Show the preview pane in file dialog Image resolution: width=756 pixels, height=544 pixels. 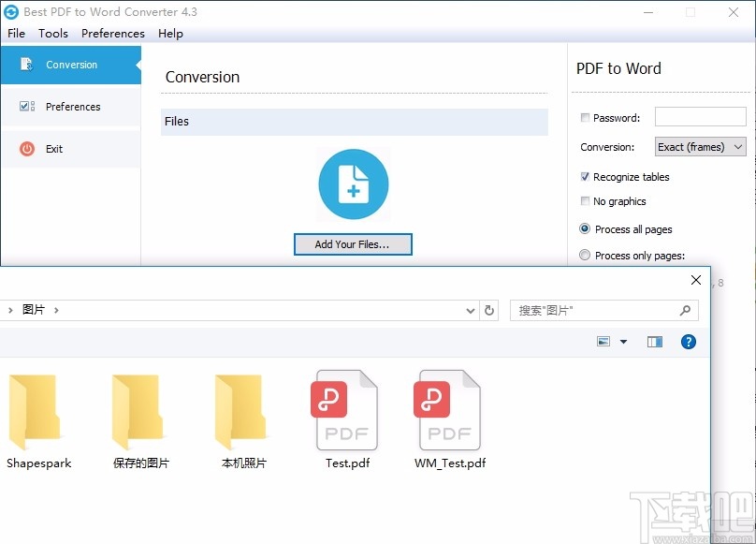pos(654,342)
